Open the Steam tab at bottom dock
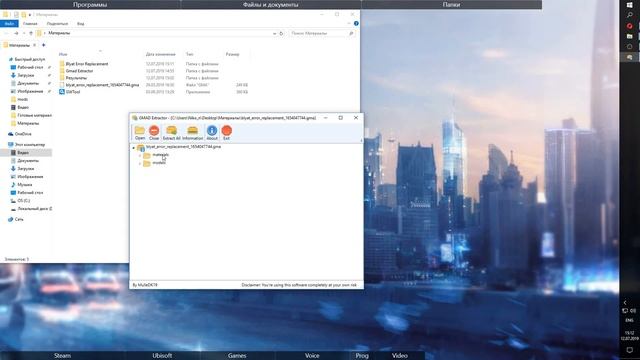The width and height of the screenshot is (640, 360). (x=62, y=356)
